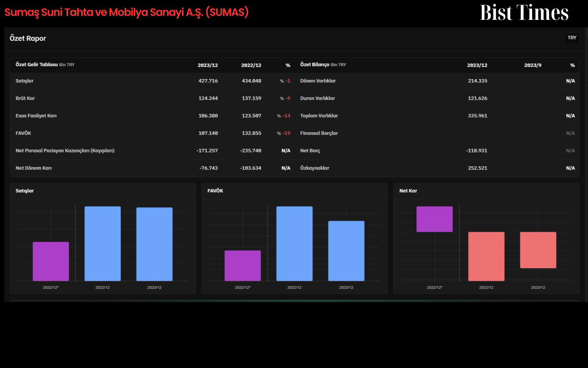Select the FAVÖK row in the income table
The width and height of the screenshot is (588, 368).
(x=153, y=133)
